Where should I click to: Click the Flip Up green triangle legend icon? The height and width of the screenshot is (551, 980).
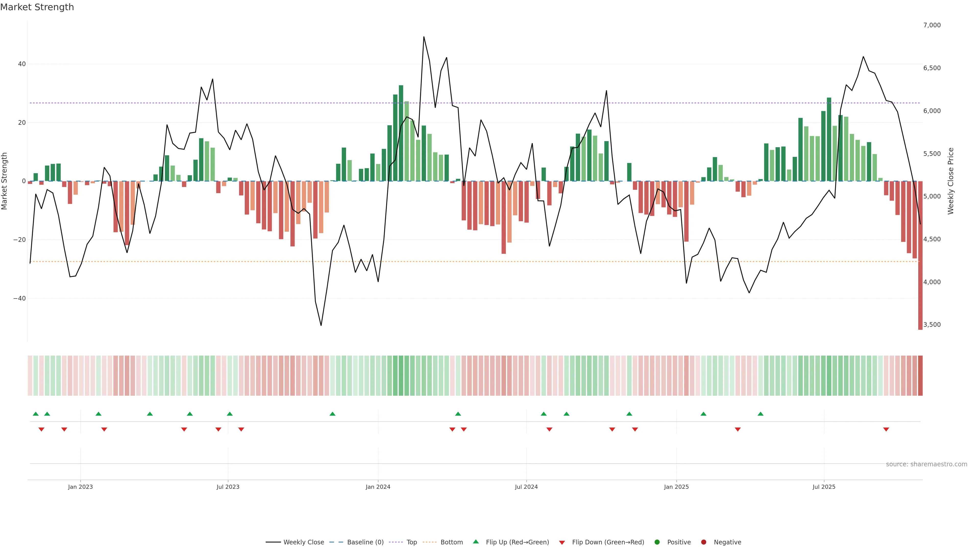coord(475,542)
